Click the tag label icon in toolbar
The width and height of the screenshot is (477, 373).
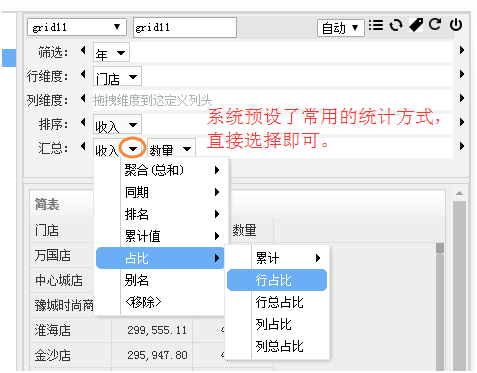416,25
